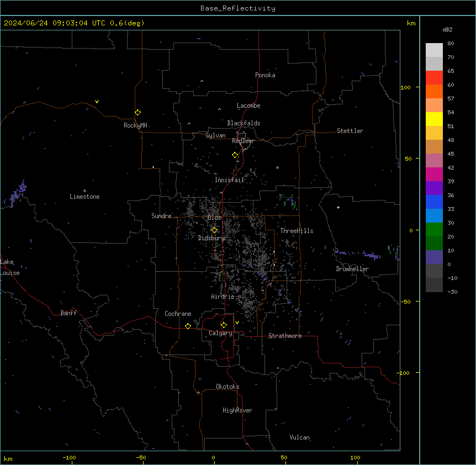Select the Calgary label

(x=220, y=333)
